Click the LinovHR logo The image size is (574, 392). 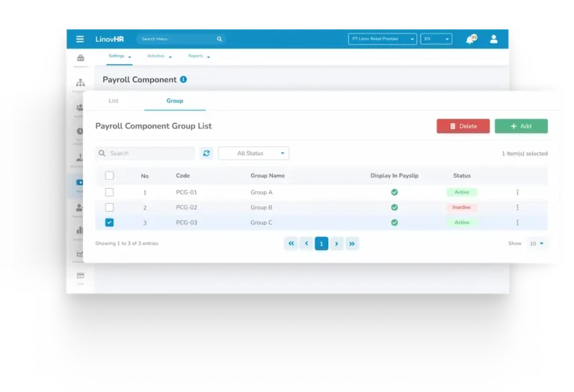(109, 39)
